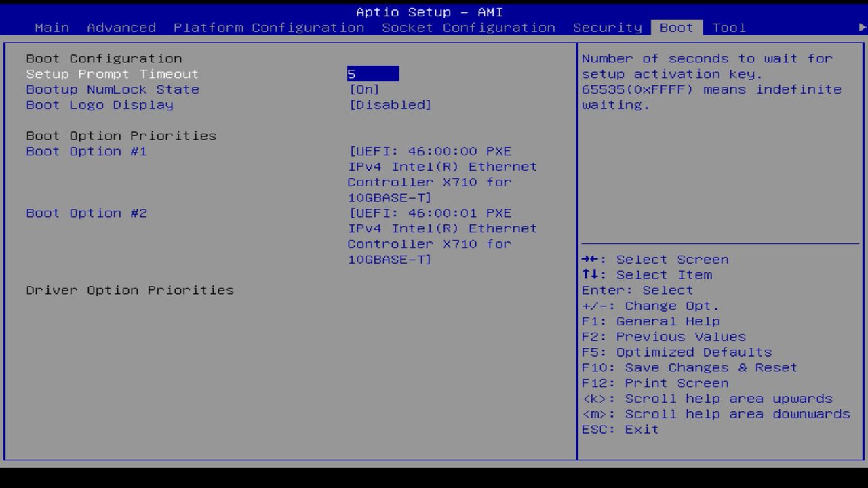The image size is (868, 488).
Task: Switch to the Security tab
Action: pyautogui.click(x=606, y=27)
